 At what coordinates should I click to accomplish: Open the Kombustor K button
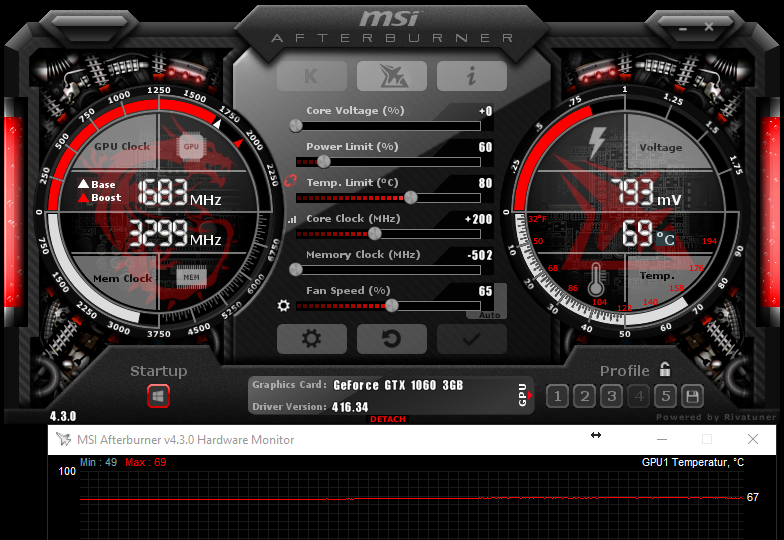click(x=312, y=76)
